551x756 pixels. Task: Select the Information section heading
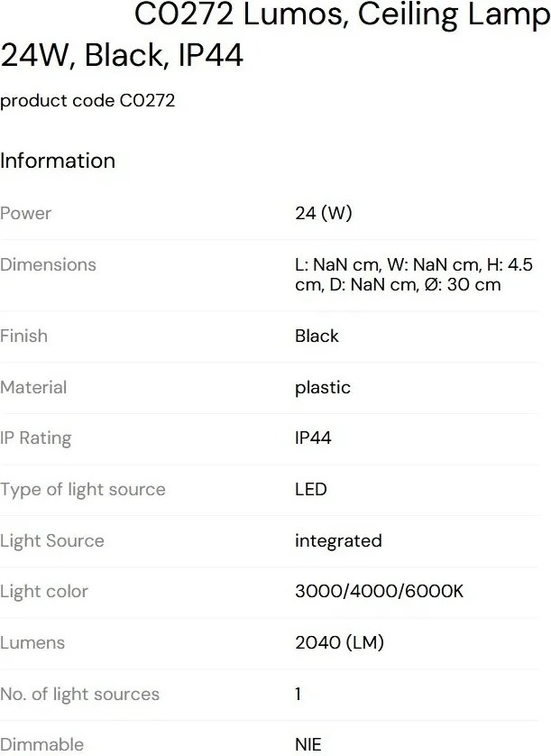(58, 161)
